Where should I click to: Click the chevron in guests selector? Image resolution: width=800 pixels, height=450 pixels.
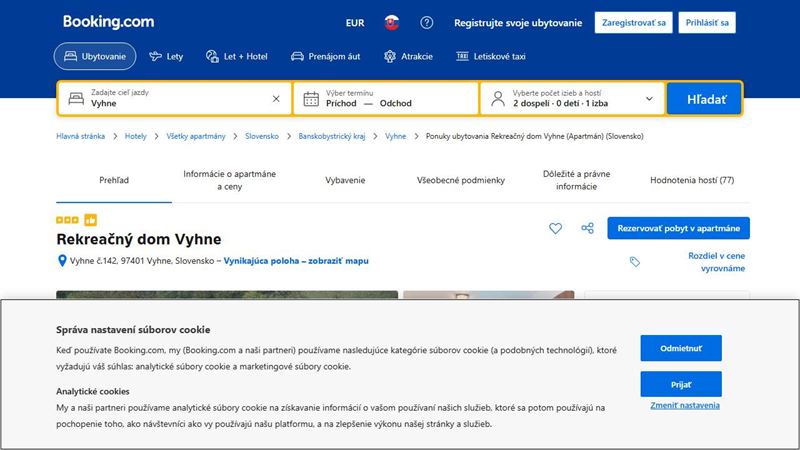649,98
